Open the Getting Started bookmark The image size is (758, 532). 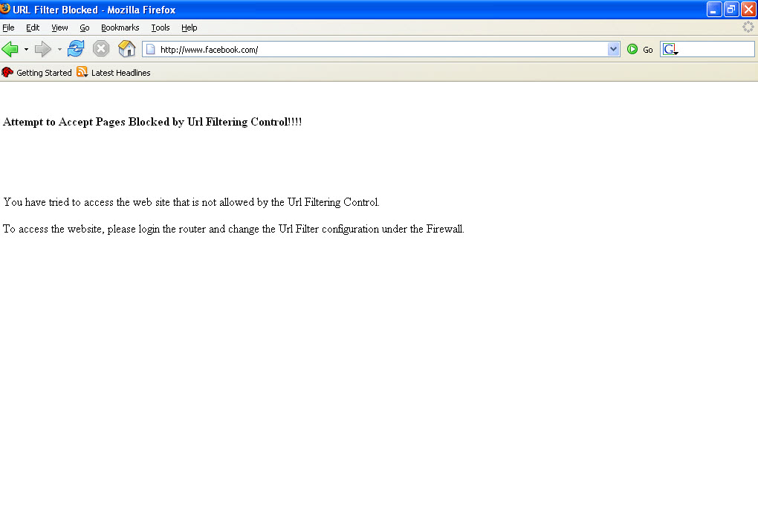point(36,73)
